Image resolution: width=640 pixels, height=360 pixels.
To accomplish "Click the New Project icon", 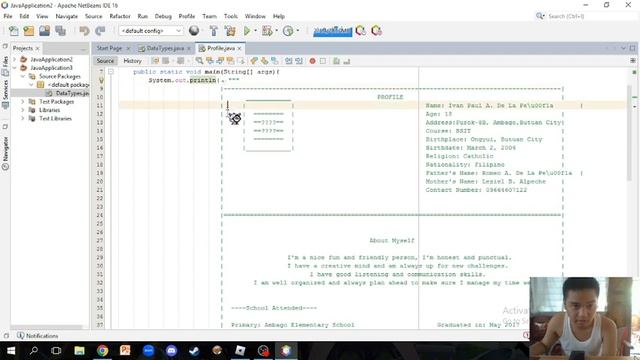I will pyautogui.click(x=29, y=31).
